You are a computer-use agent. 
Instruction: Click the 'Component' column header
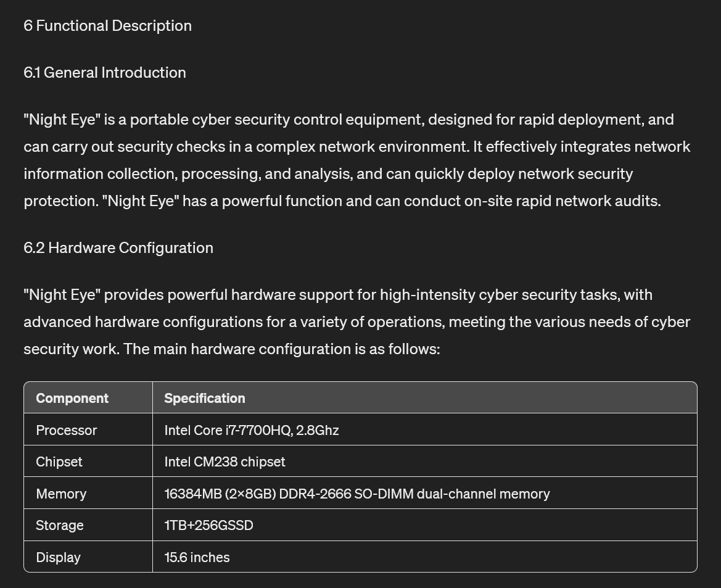(88, 398)
